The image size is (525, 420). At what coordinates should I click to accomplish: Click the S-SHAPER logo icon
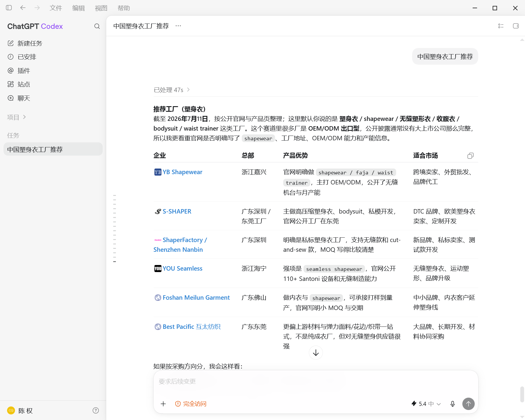(x=158, y=211)
